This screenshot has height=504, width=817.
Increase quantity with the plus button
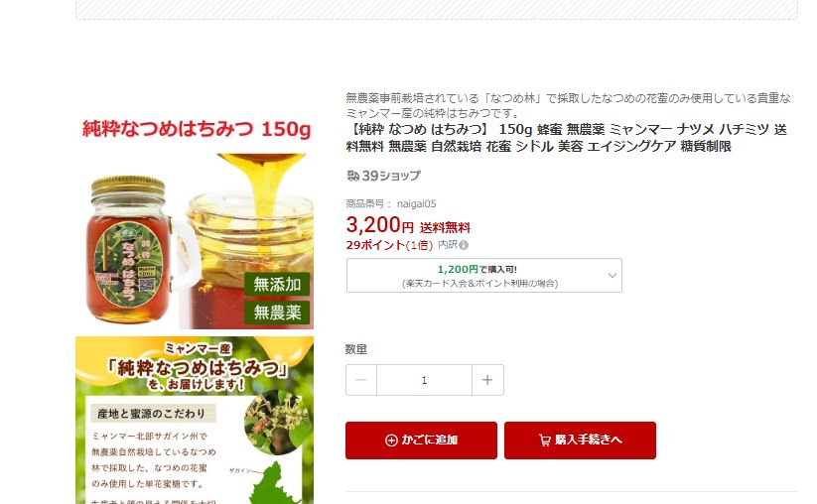tap(487, 380)
